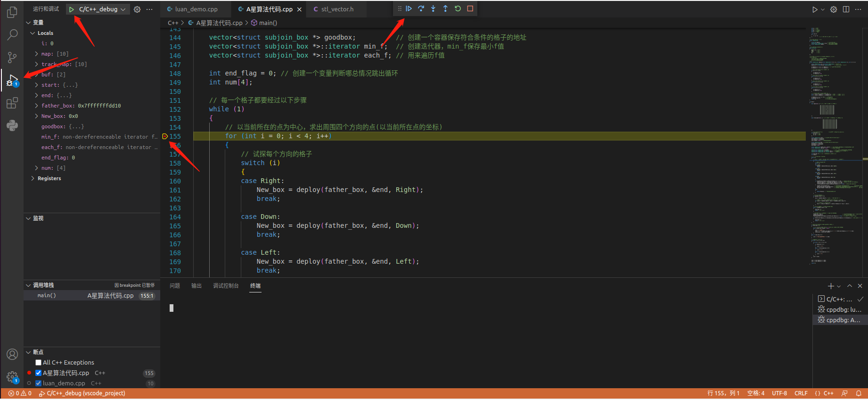The height and width of the screenshot is (400, 868).
Task: Click main() in the breadcrumb
Action: pos(264,23)
